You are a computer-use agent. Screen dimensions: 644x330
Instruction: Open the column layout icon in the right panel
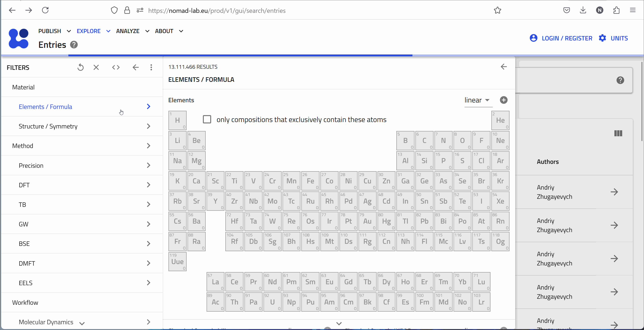pos(618,134)
